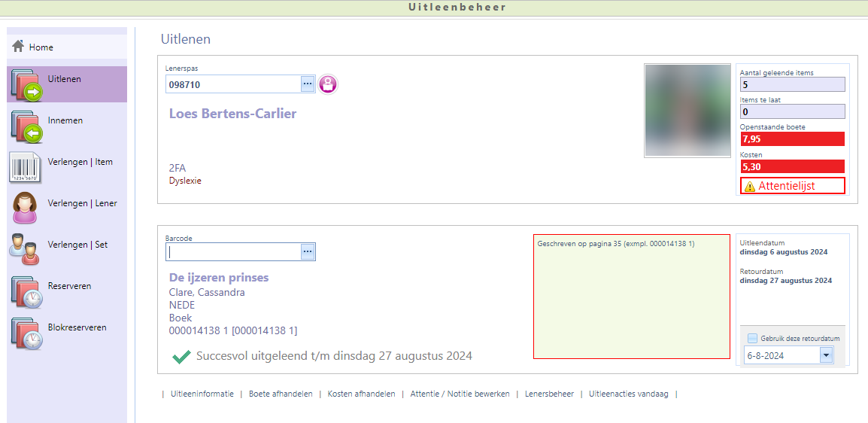Open the return date dropdown arrow

click(826, 355)
